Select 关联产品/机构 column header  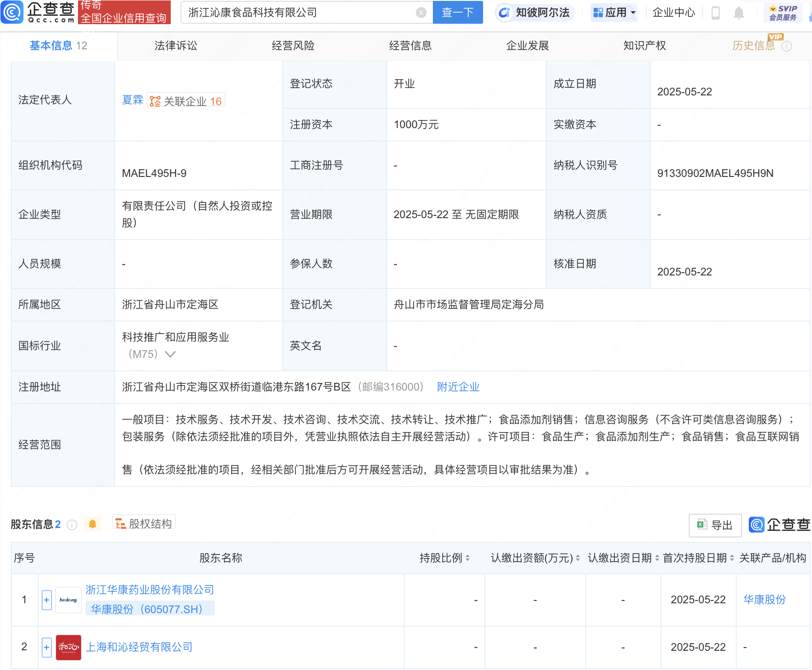[x=773, y=558]
